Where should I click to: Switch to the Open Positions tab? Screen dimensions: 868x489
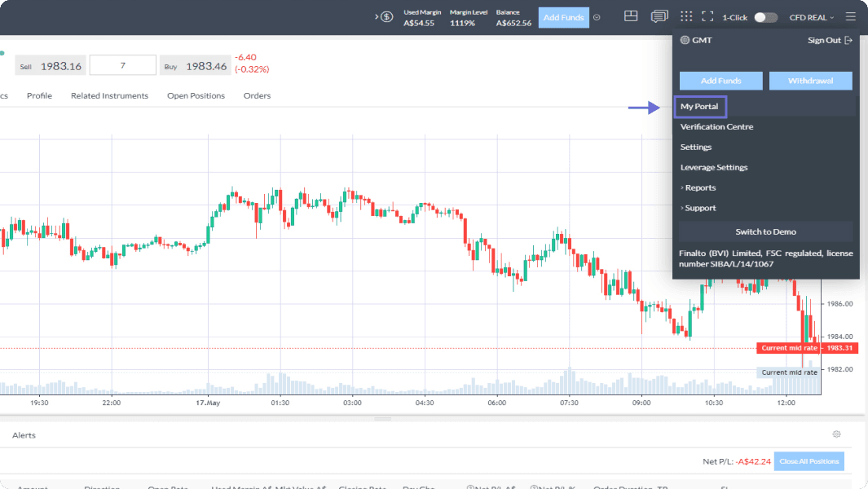point(196,96)
